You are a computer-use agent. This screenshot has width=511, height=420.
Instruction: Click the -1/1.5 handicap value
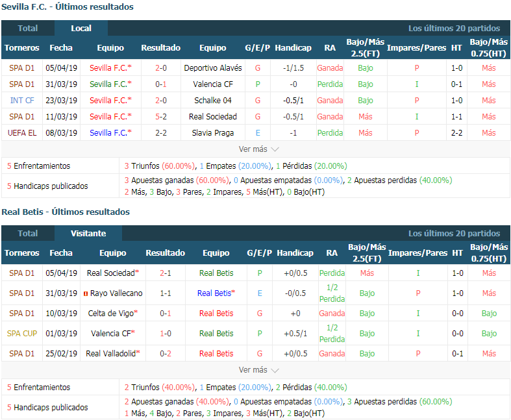[293, 68]
